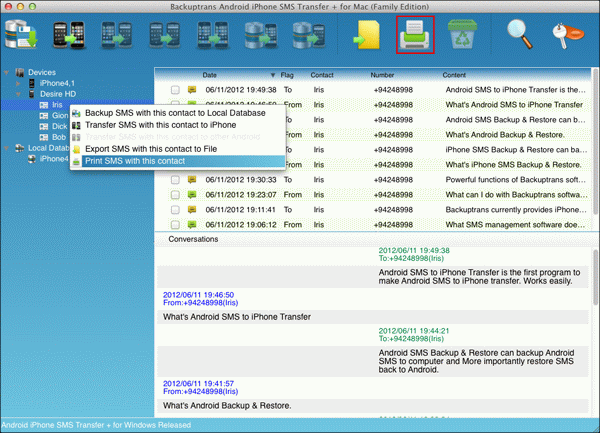
Task: Click the contact card icon beside Dick
Action: tap(44, 126)
